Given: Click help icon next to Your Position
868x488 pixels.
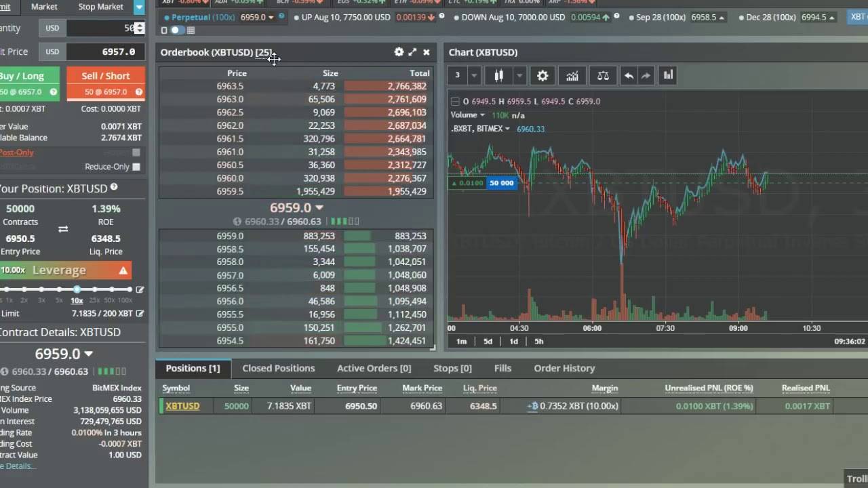Looking at the screenshot, I should [x=114, y=187].
